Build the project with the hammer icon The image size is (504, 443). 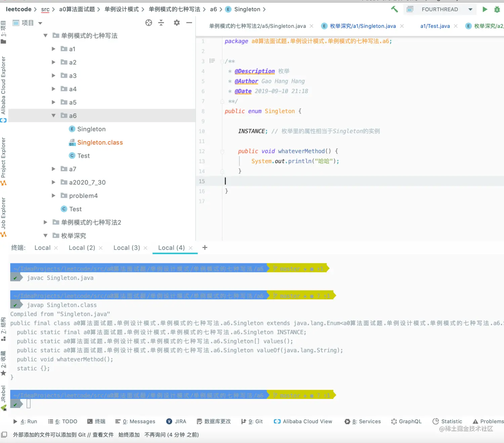tap(394, 9)
